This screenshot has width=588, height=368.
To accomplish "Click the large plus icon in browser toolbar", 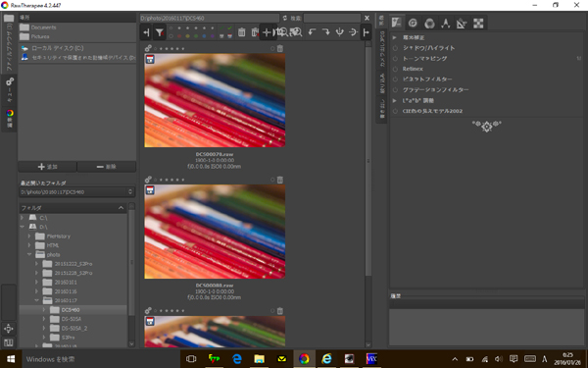I will click(x=267, y=32).
